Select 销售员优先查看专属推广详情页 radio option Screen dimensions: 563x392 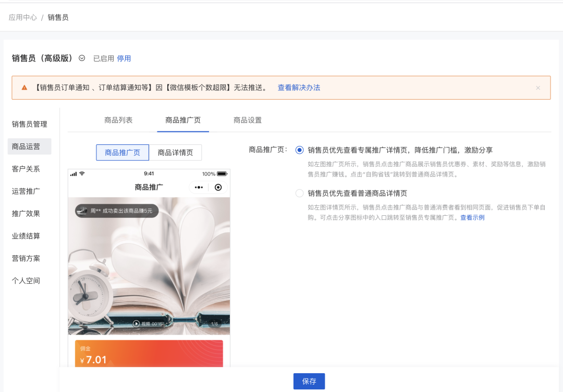click(299, 150)
